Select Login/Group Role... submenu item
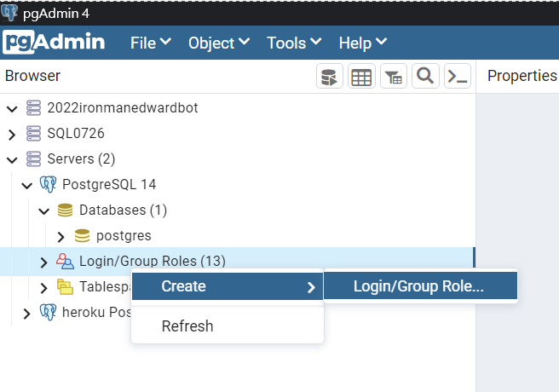The image size is (559, 392). (x=421, y=285)
